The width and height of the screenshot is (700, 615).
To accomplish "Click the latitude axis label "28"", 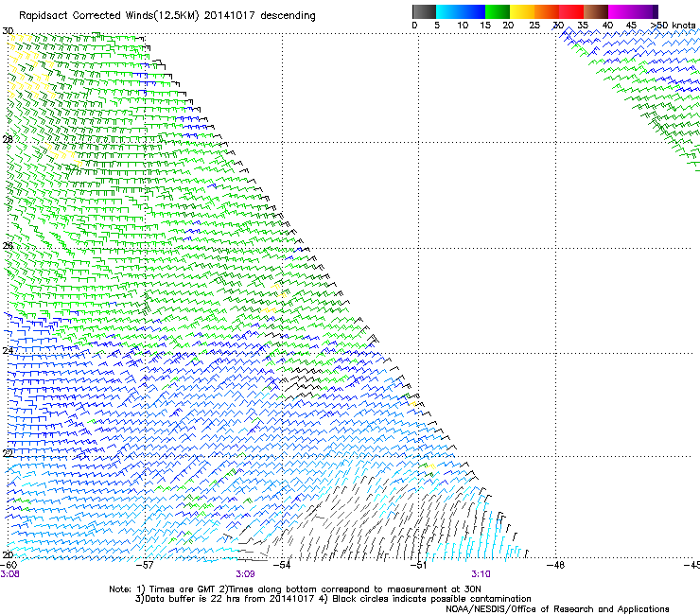I will coord(8,139).
